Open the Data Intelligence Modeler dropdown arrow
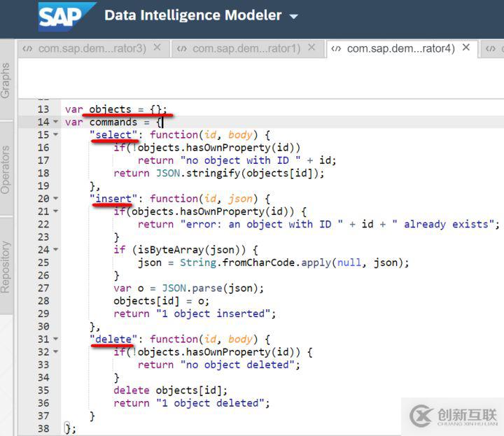The width and height of the screenshot is (504, 436). click(x=293, y=16)
